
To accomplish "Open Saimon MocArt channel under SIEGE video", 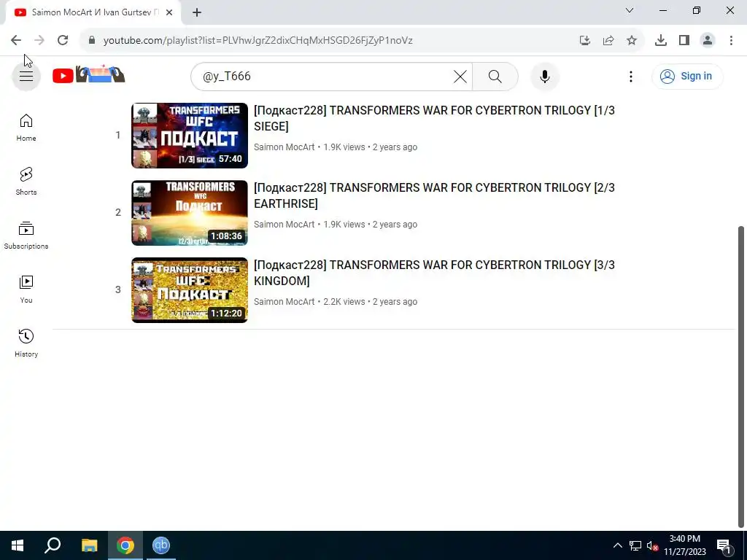I will (x=284, y=147).
